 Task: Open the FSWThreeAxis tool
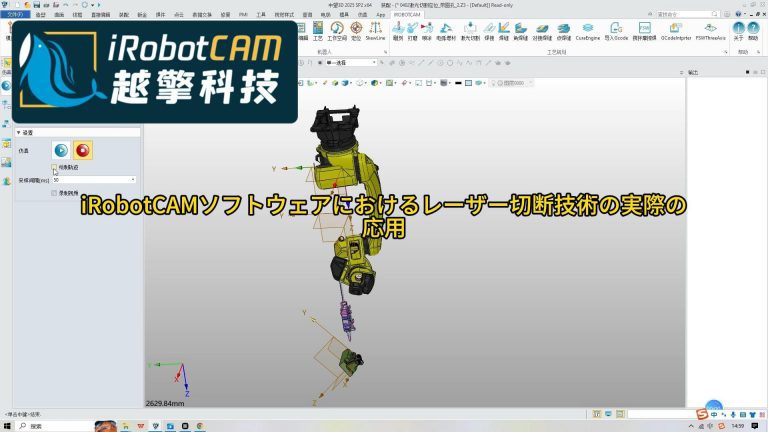[711, 31]
